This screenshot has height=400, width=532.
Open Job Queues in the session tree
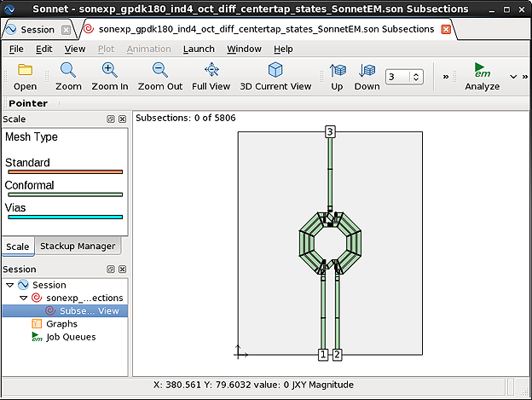(71, 337)
